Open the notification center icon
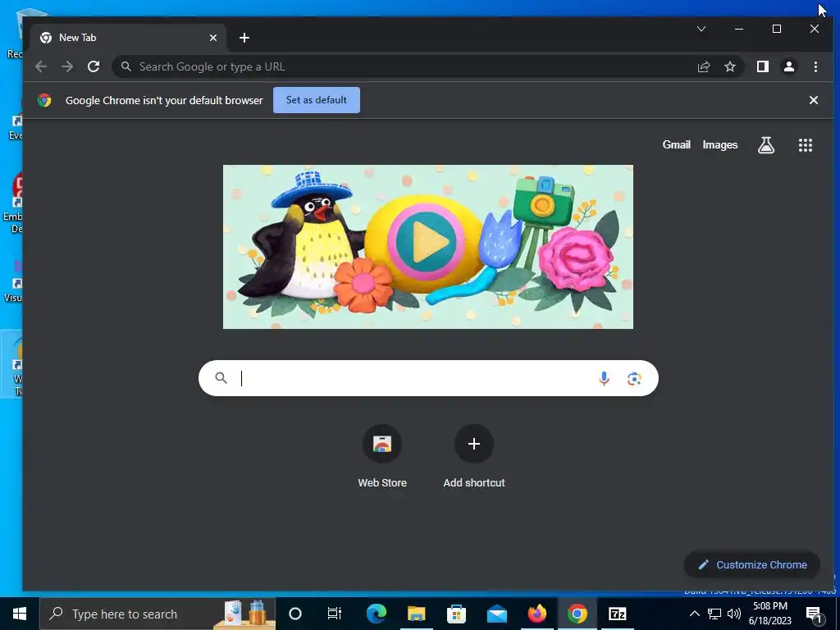The width and height of the screenshot is (840, 630). [814, 614]
